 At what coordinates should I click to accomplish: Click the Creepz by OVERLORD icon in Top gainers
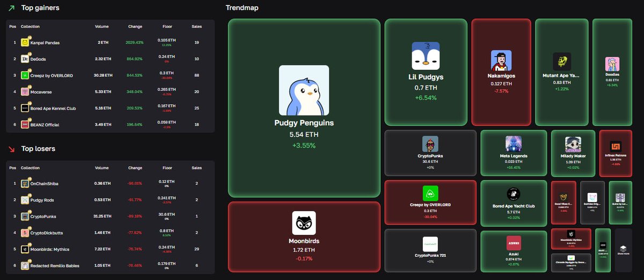25,76
